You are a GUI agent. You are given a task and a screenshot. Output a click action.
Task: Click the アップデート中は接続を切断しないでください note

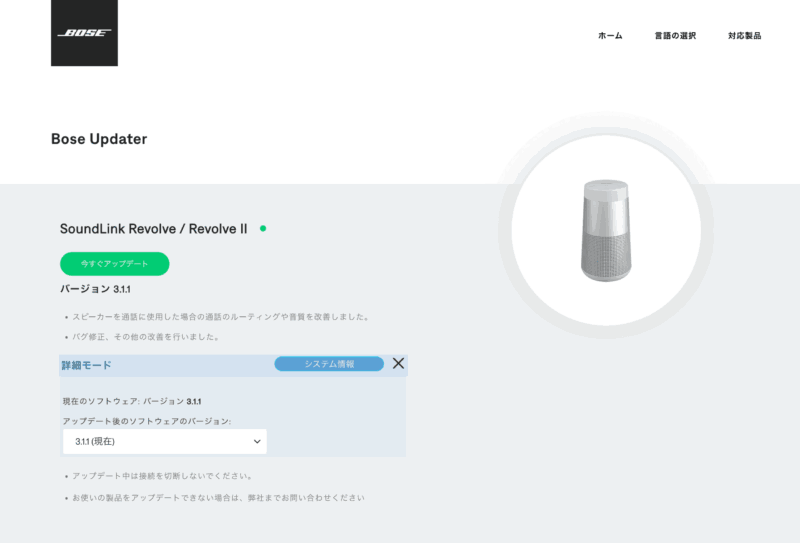[x=162, y=476]
